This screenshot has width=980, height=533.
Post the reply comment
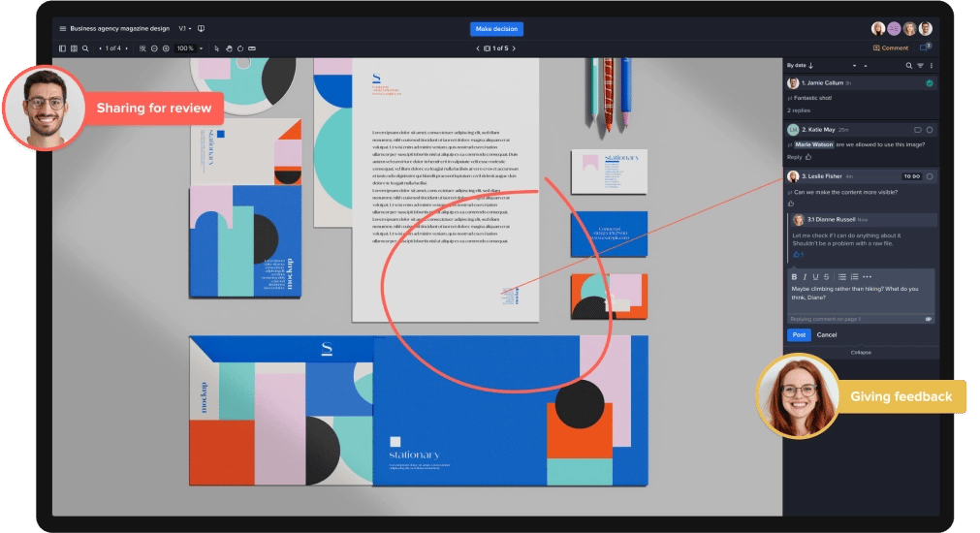(x=798, y=334)
